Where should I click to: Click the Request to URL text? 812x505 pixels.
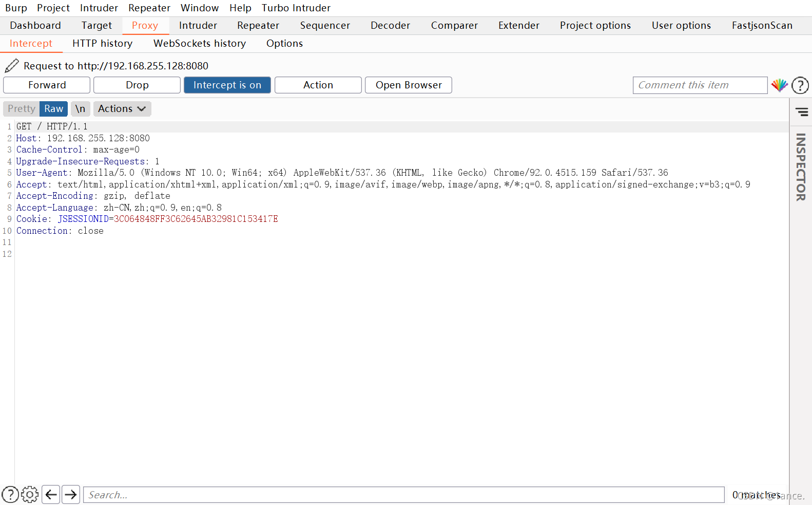[x=116, y=66]
